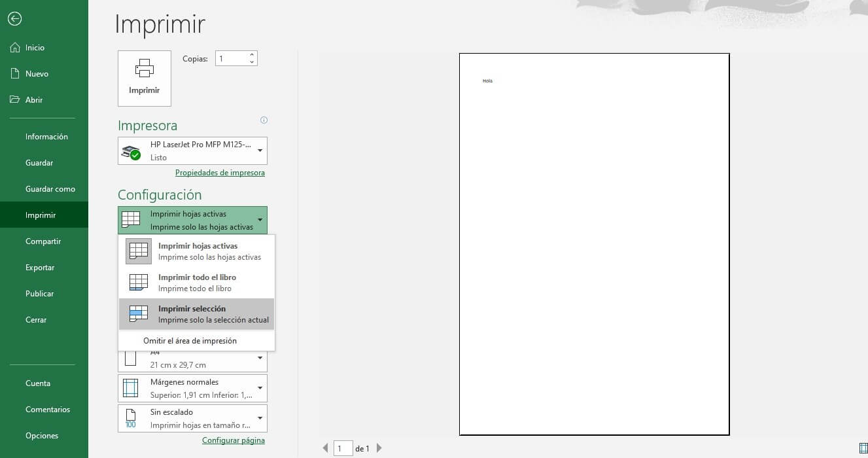Increase copies with the up arrow
Viewport: 868px width, 458px height.
[x=252, y=55]
